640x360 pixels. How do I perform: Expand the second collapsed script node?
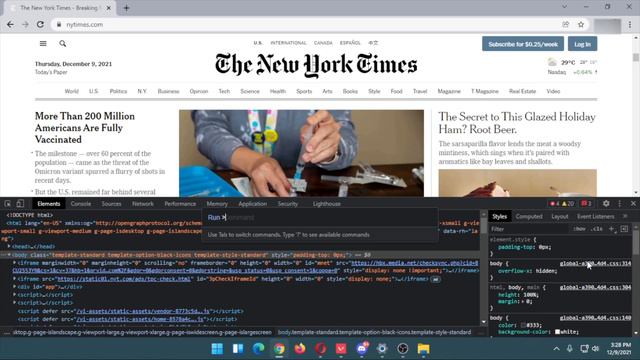coord(15,303)
